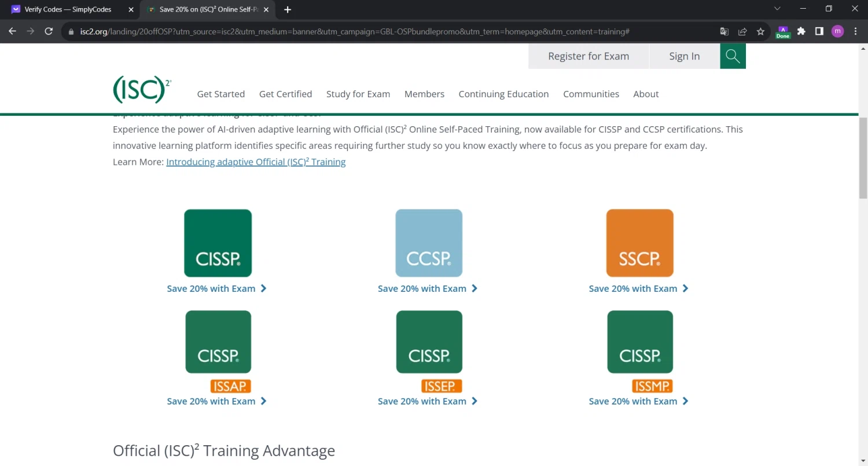Open the Get Started menu
Viewport: 868px width, 466px height.
(x=221, y=94)
